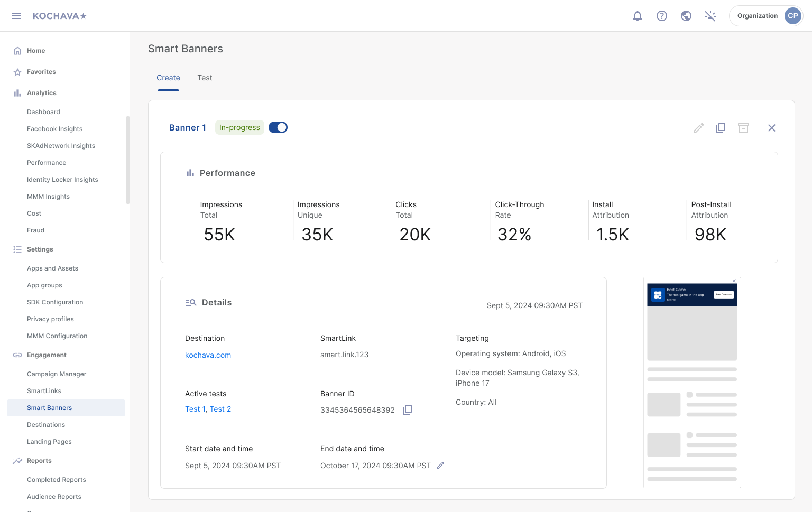This screenshot has height=512, width=812.
Task: Open Audience Reports
Action: point(54,497)
